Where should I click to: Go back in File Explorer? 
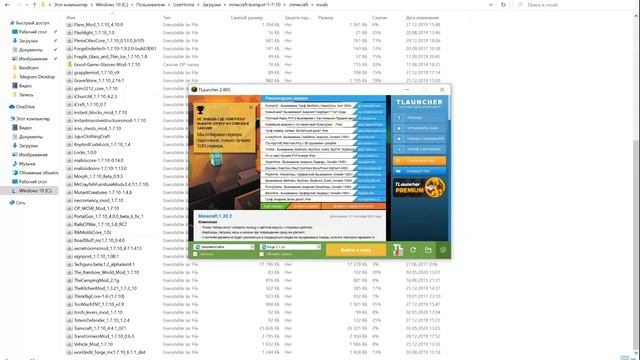click(x=7, y=4)
